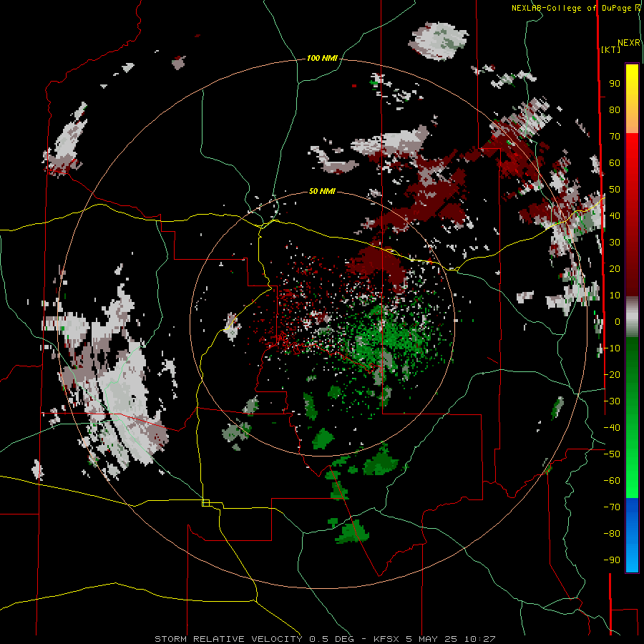644x644 pixels.
Task: Click the "100 NMI" range ring label
Action: click(x=322, y=58)
